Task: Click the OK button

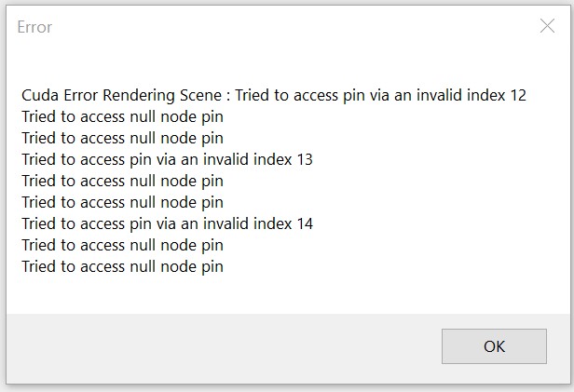Action: coord(494,346)
